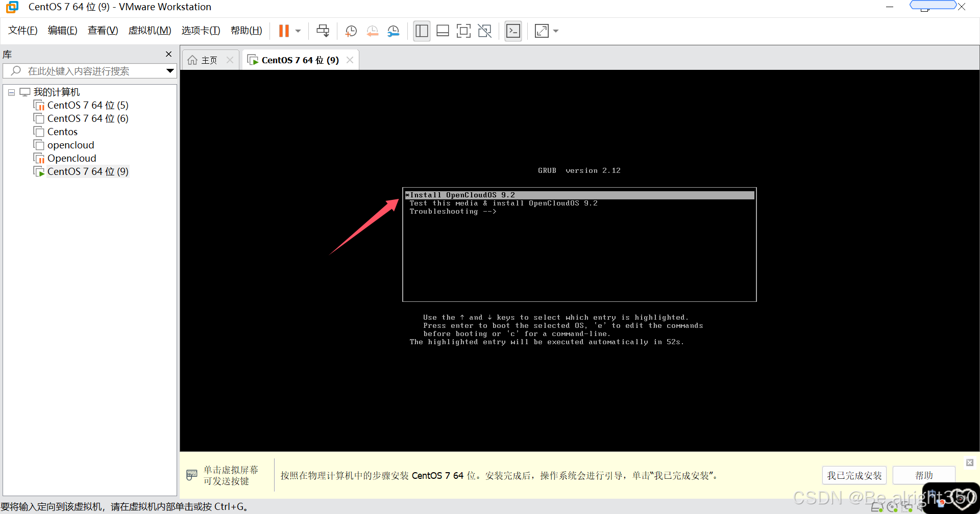
Task: Take a snapshot of the virtual machine
Action: (x=351, y=31)
